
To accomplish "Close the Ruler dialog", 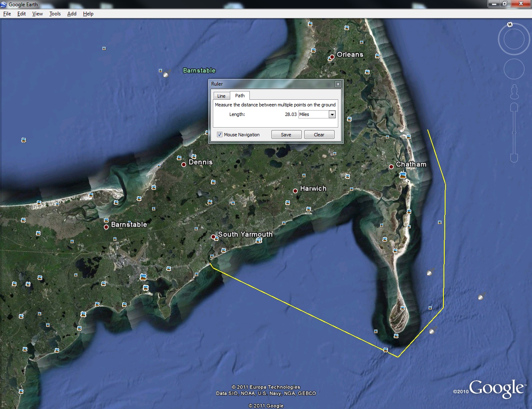I will coord(338,84).
